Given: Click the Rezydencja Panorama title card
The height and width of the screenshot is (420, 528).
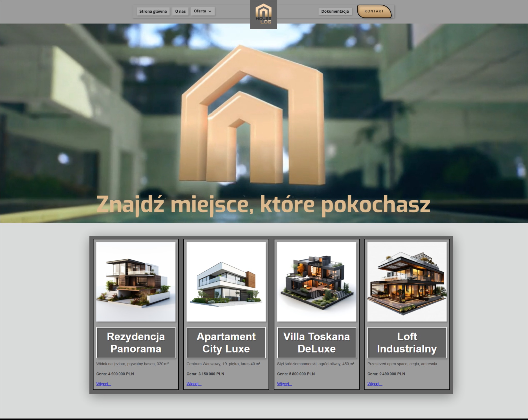Looking at the screenshot, I should [x=136, y=342].
